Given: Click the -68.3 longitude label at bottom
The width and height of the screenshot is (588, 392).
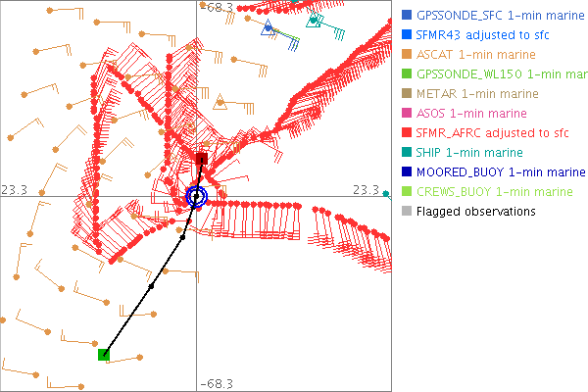Looking at the screenshot, I should click(x=216, y=384).
